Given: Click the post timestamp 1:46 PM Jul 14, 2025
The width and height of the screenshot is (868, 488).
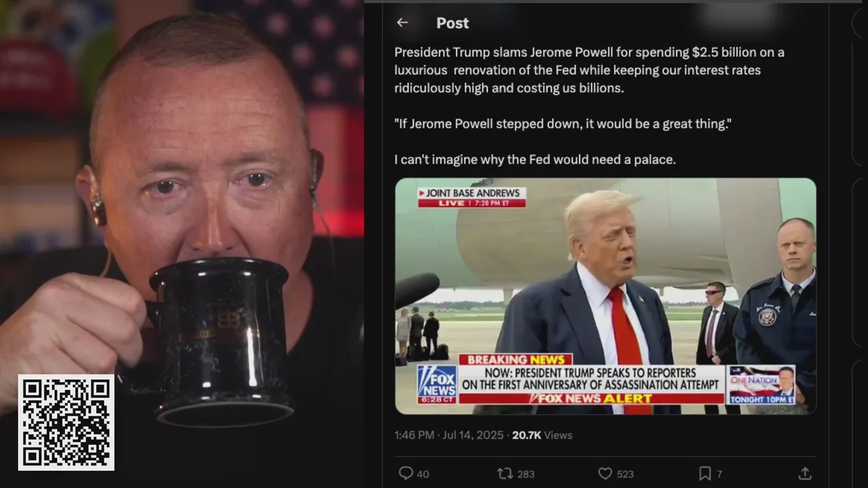Looking at the screenshot, I should (x=449, y=435).
